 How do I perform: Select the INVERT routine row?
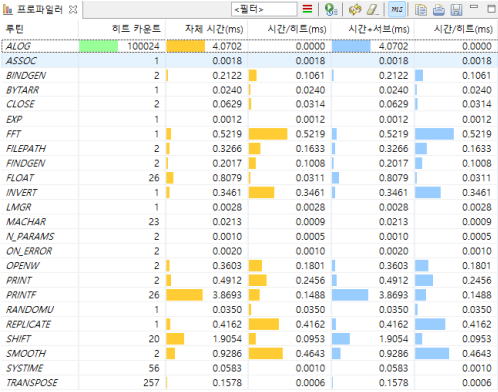point(249,192)
